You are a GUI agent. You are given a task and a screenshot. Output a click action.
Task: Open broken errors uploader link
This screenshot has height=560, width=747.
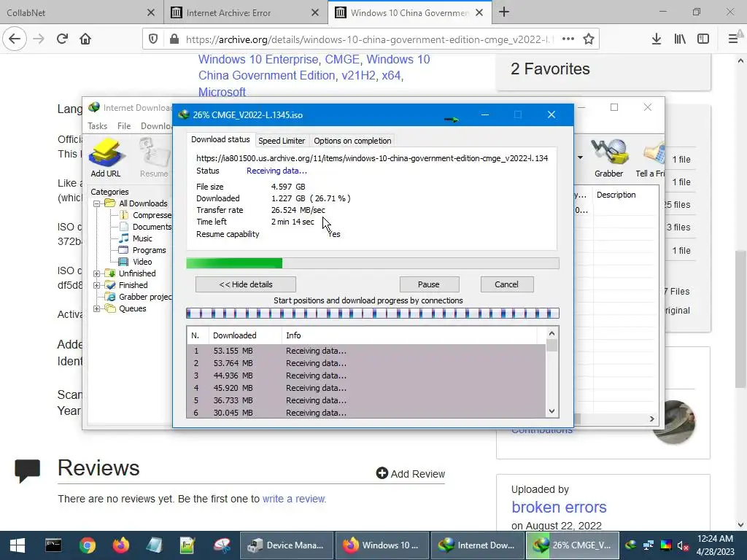559,507
